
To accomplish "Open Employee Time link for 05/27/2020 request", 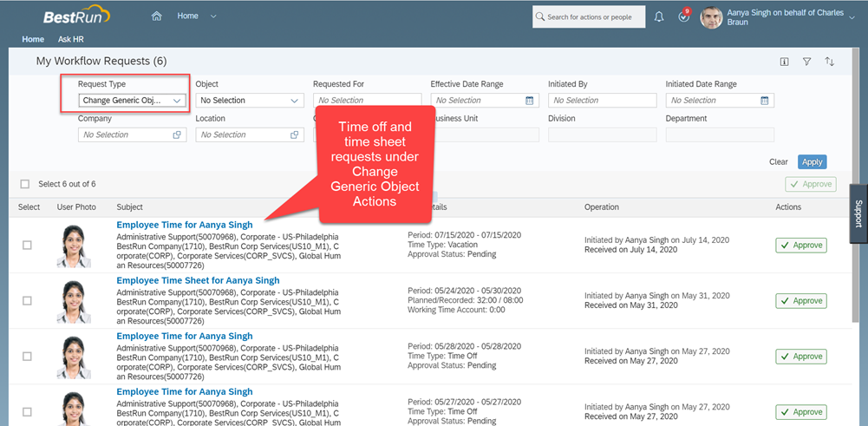I will coord(185,391).
